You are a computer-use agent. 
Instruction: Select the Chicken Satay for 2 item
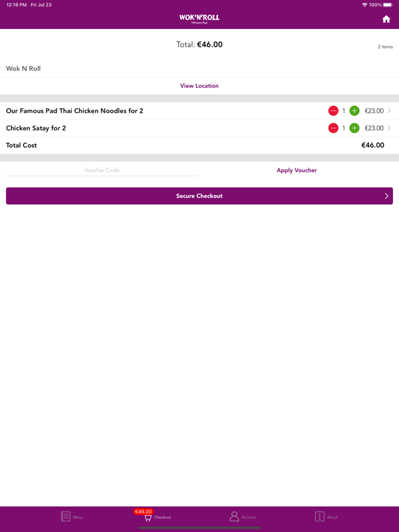click(36, 128)
